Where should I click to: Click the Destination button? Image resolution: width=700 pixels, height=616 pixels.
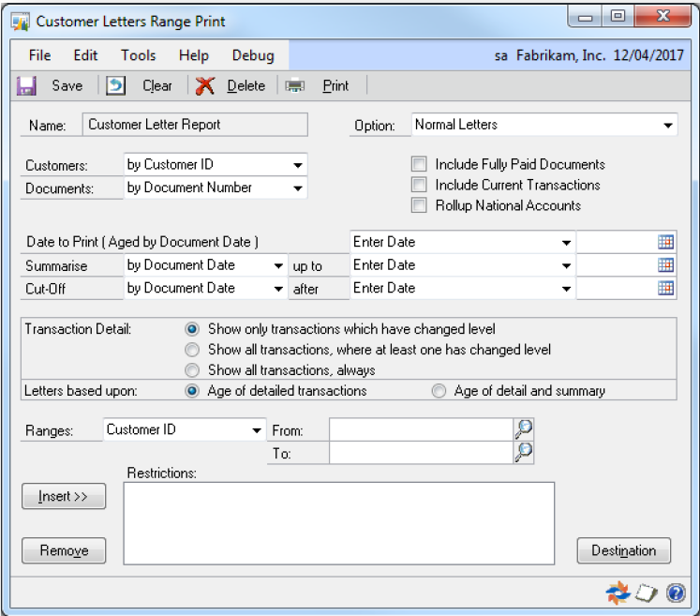click(x=623, y=551)
